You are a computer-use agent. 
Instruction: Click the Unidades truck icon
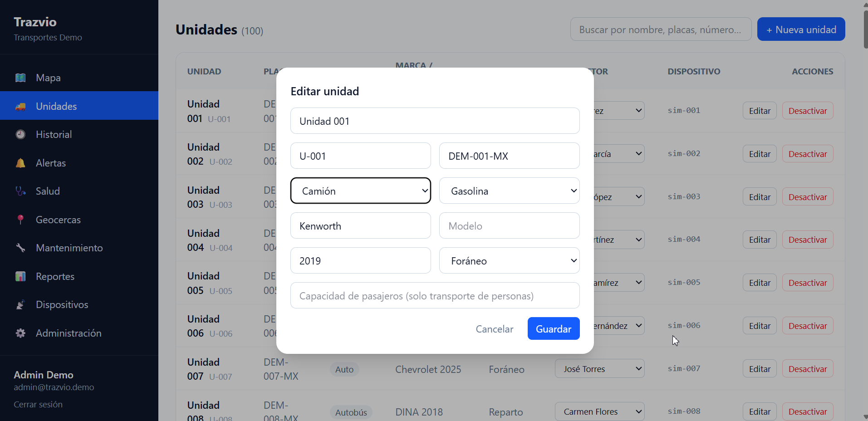tap(20, 106)
